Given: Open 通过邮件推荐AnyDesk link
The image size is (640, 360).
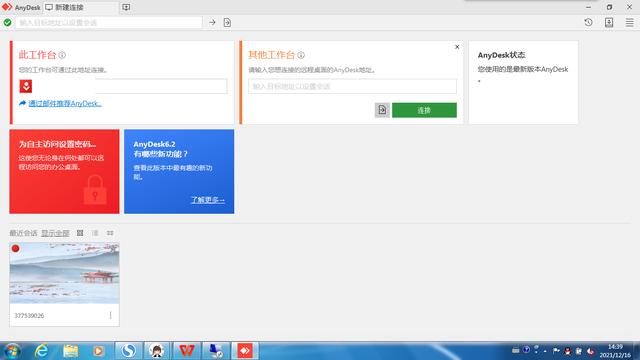Looking at the screenshot, I should (x=65, y=104).
